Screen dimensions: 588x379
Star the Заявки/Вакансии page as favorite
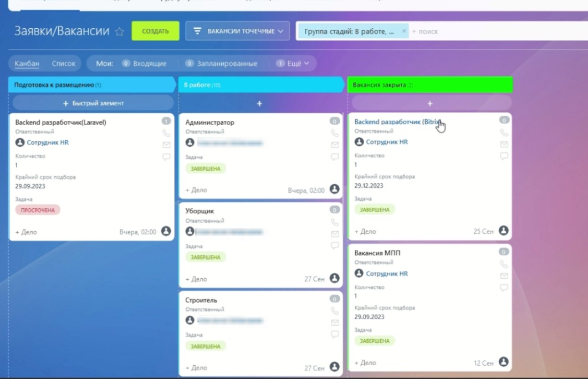pyautogui.click(x=119, y=32)
